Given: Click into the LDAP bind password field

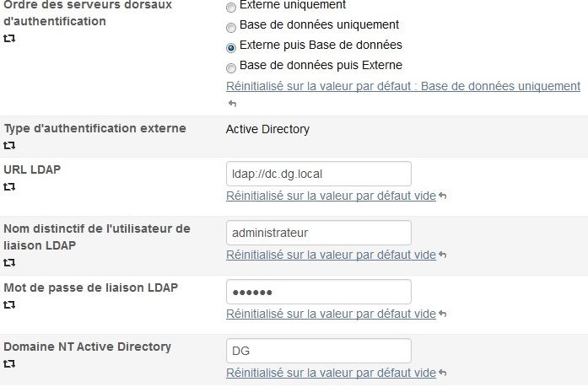Looking at the screenshot, I should (318, 292).
